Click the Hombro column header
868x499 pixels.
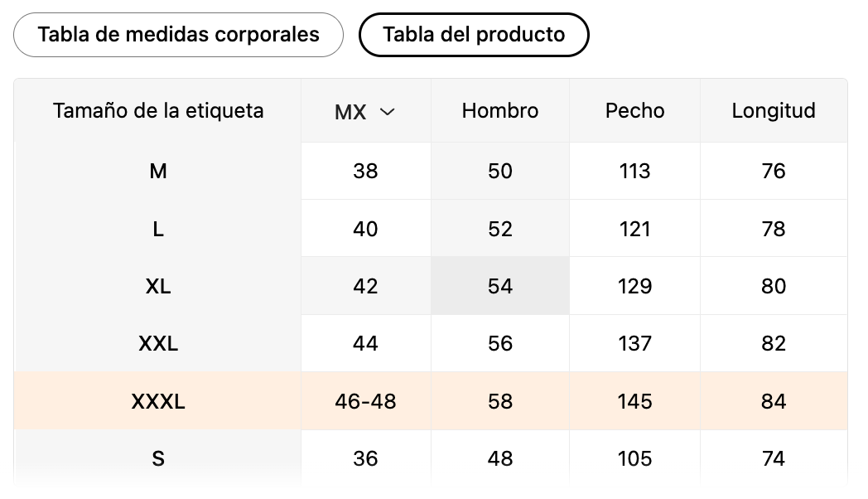500,110
